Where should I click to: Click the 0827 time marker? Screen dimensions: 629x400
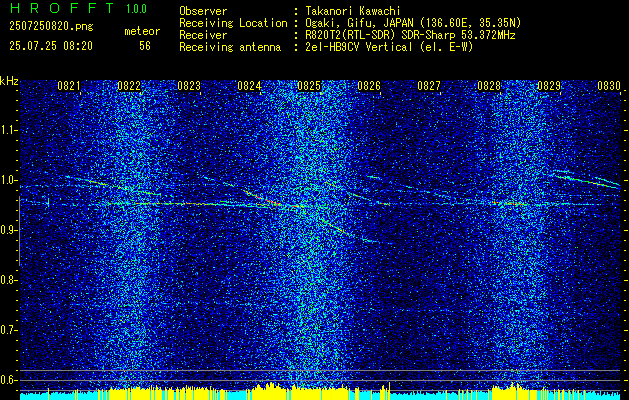(x=429, y=85)
